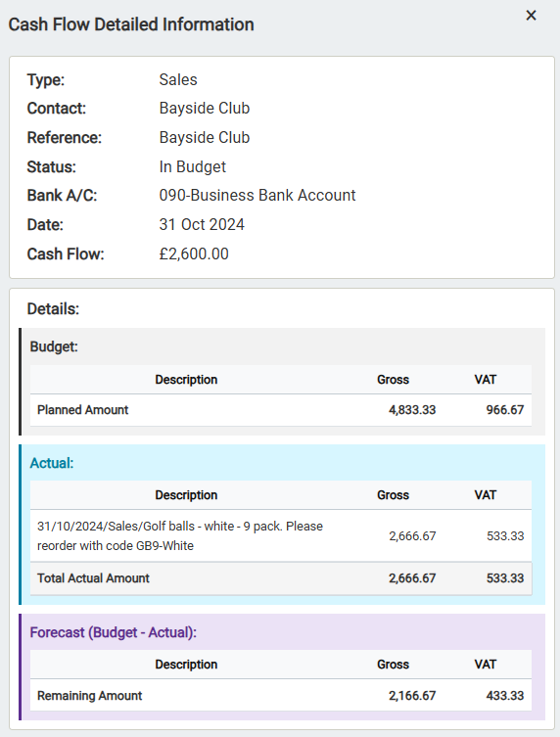This screenshot has height=737, width=560.
Task: Click the Description header in Budget table
Action: click(x=186, y=380)
